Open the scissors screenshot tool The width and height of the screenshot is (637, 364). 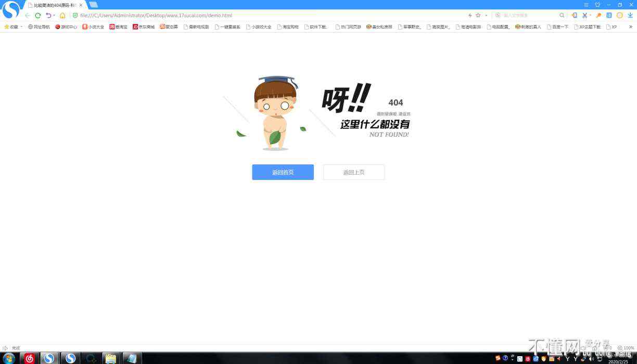pyautogui.click(x=585, y=16)
